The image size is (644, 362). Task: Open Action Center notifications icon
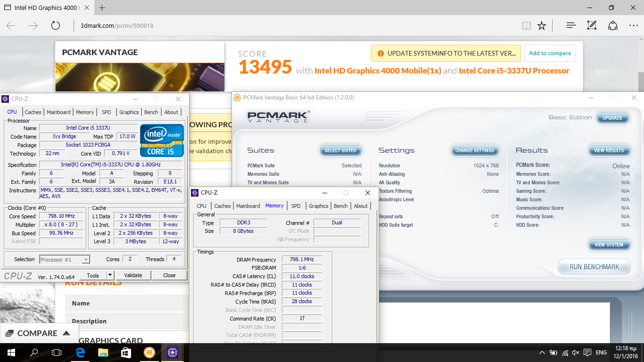pyautogui.click(x=587, y=353)
